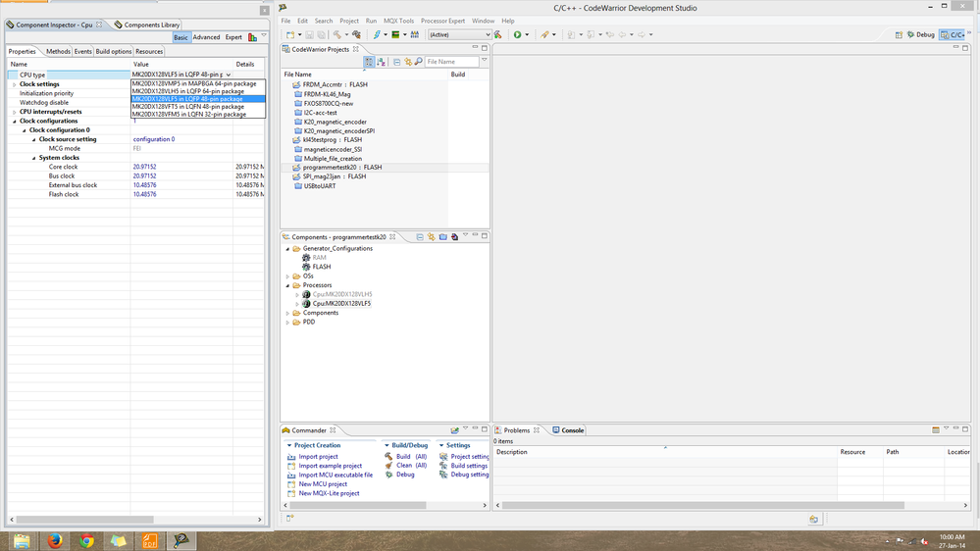Select MK20DX128VMP5 in MAPBGA 64-pin package
The width and height of the screenshot is (980, 551).
click(x=198, y=83)
